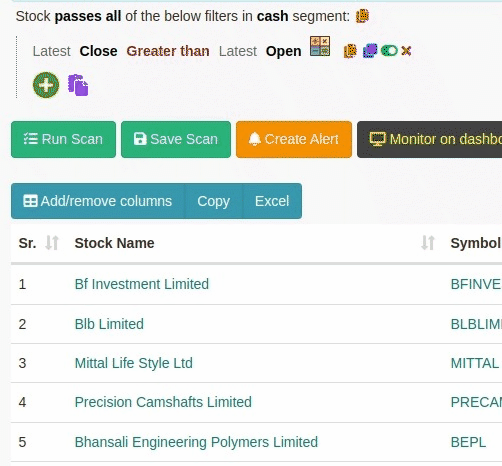Click the first 'Latest' offset before Close
Image resolution: width=502 pixels, height=466 pixels.
point(51,51)
